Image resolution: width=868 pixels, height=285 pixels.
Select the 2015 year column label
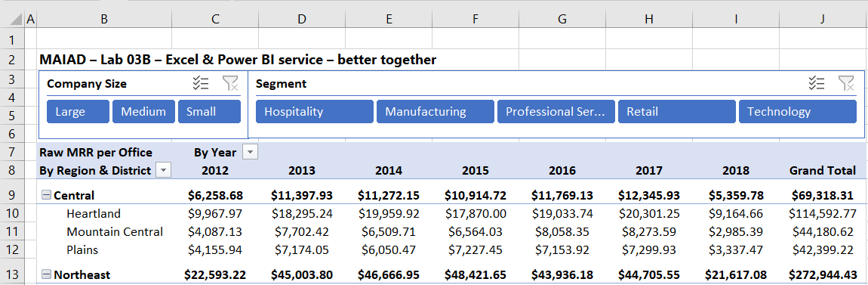476,170
